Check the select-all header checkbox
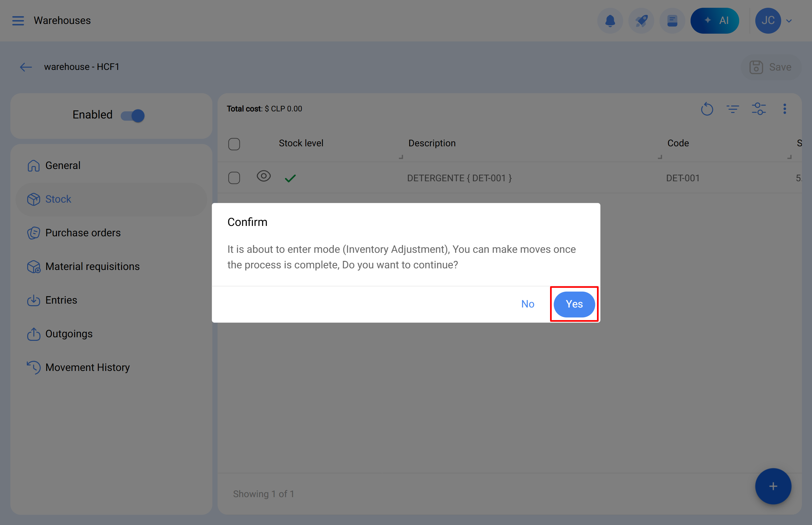The image size is (812, 525). [x=234, y=144]
